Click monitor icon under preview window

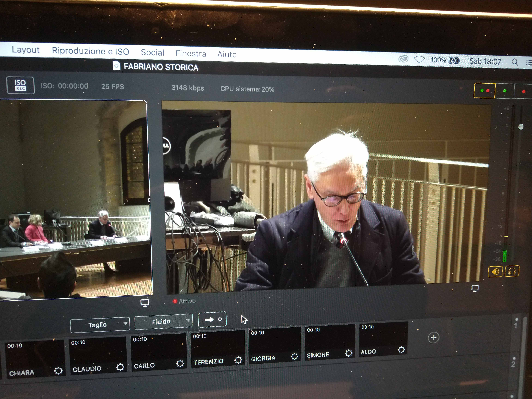145,303
